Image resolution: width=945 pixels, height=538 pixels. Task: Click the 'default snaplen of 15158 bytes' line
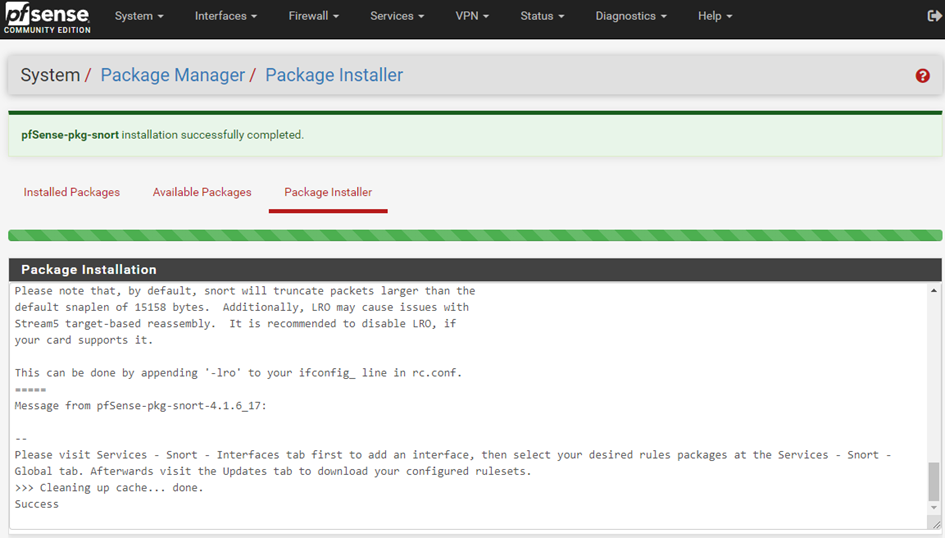[x=242, y=307]
